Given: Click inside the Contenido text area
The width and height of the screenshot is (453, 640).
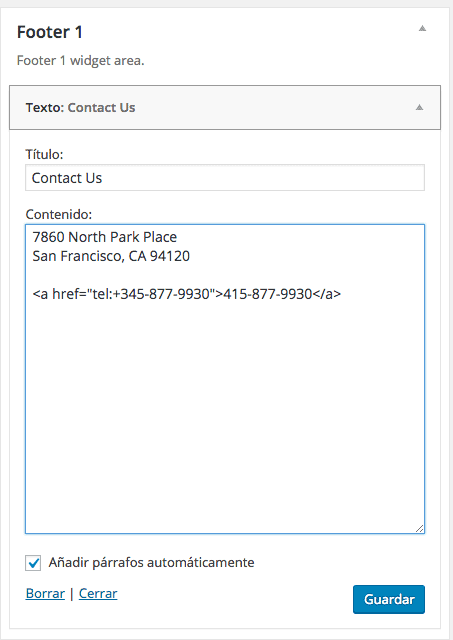Looking at the screenshot, I should click(225, 379).
